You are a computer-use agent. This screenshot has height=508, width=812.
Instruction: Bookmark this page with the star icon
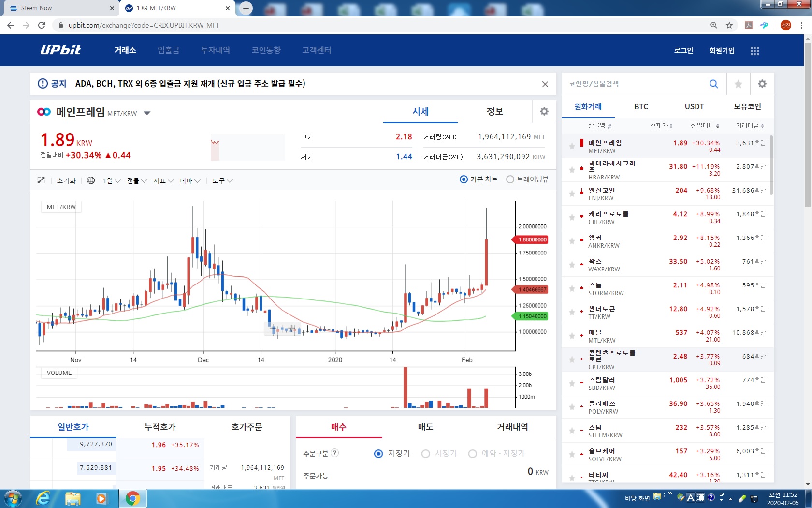point(729,25)
